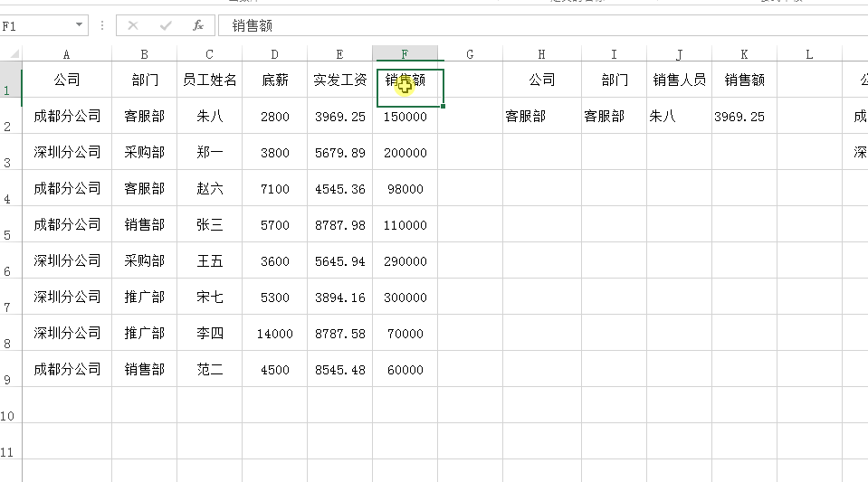This screenshot has height=482, width=868.
Task: Click cell J2 containing 朱八
Action: pos(679,117)
